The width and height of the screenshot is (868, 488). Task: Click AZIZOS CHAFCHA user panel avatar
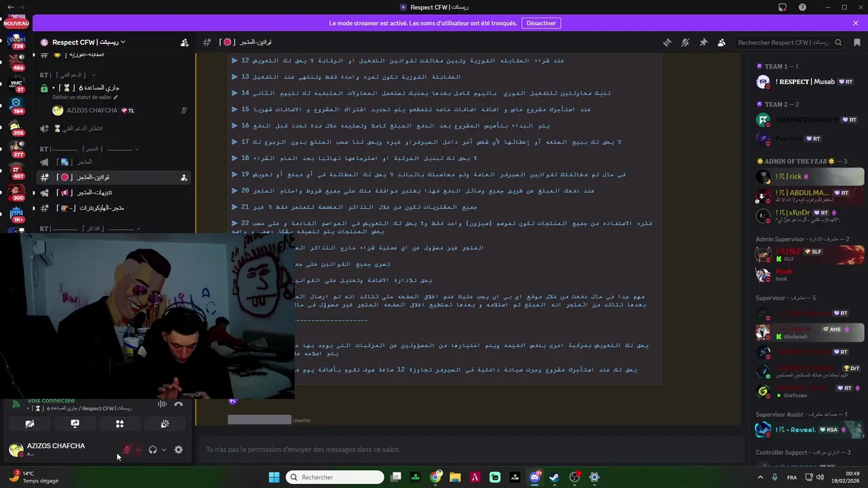[16, 449]
